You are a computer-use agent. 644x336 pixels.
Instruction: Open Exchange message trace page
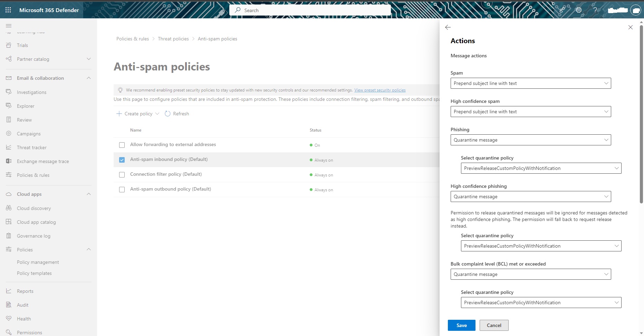(43, 161)
